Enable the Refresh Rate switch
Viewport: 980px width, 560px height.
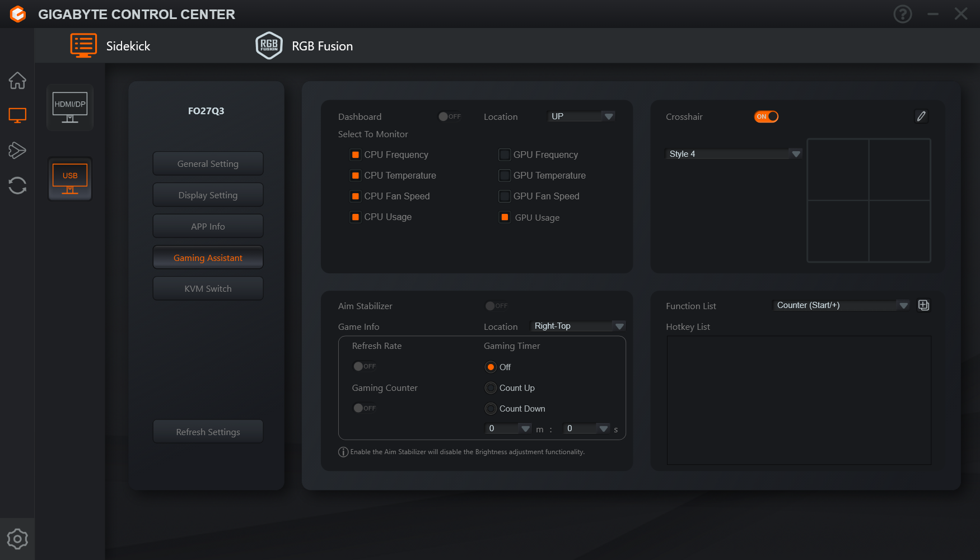[365, 366]
